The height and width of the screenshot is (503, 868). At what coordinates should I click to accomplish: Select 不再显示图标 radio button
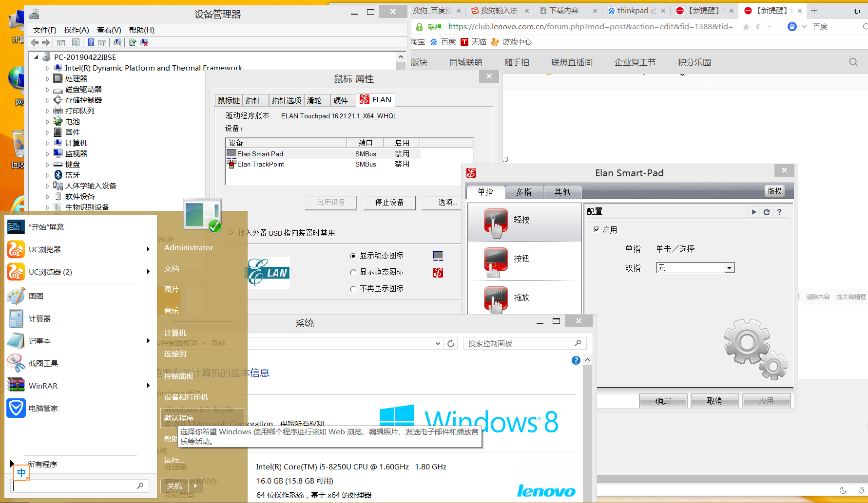click(x=353, y=289)
